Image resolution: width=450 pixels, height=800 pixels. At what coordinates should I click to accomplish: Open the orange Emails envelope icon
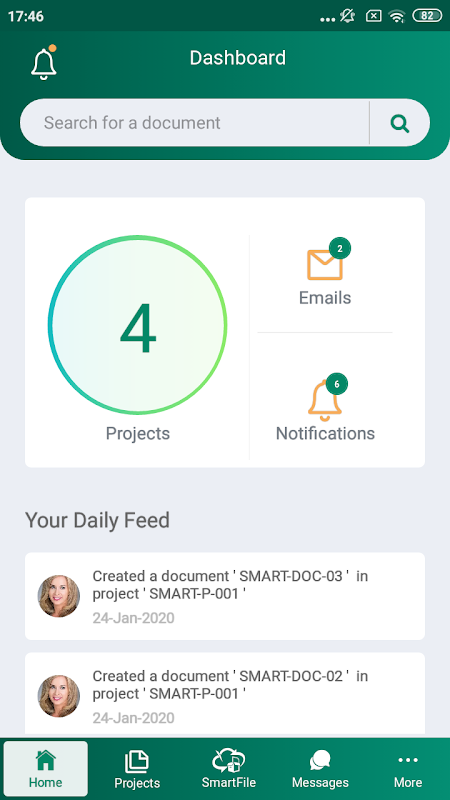[325, 264]
